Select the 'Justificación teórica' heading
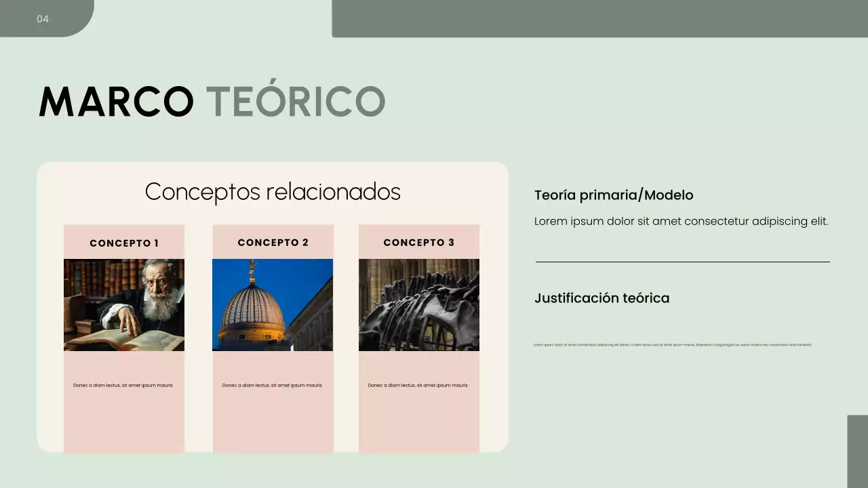868x488 pixels. pyautogui.click(x=602, y=298)
